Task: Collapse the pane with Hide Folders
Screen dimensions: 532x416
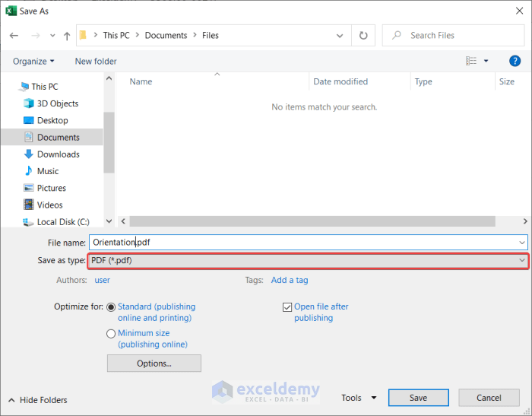Action: click(38, 400)
